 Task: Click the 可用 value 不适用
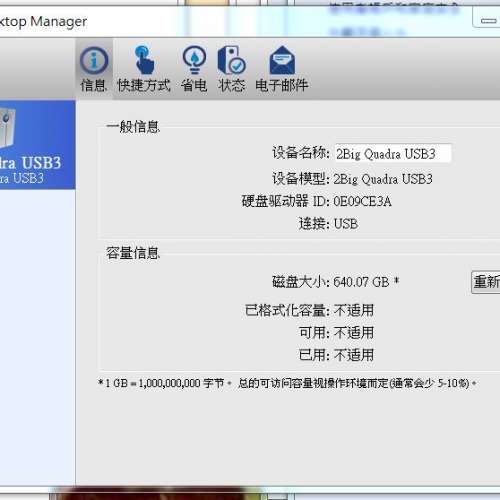[354, 333]
